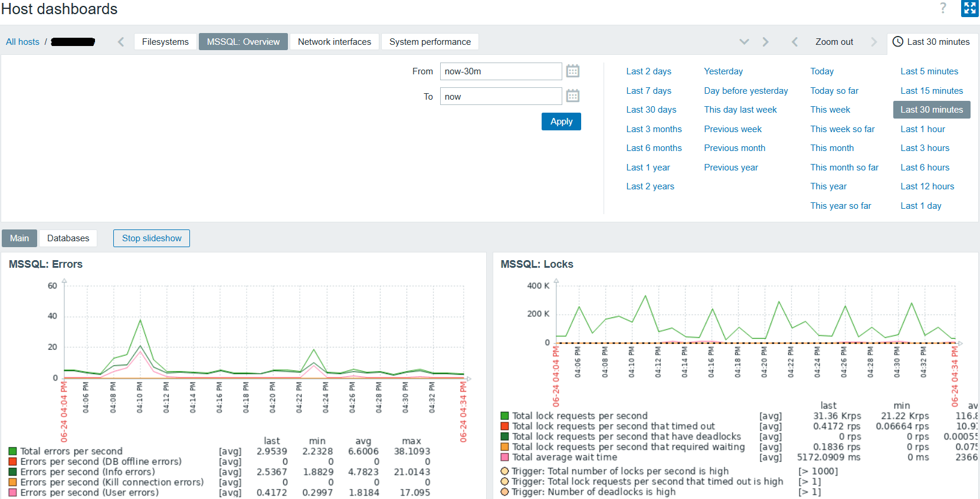980x499 pixels.
Task: Select the Last 7 days range
Action: tap(648, 91)
